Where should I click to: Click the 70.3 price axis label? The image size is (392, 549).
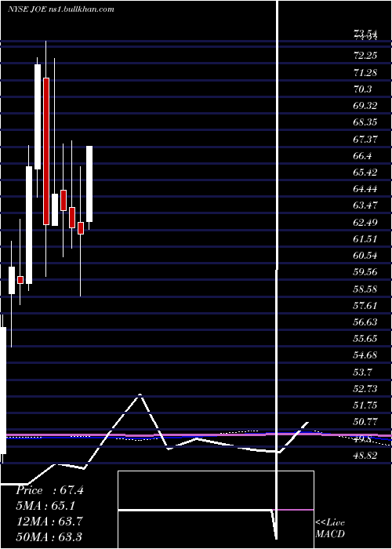click(x=362, y=89)
